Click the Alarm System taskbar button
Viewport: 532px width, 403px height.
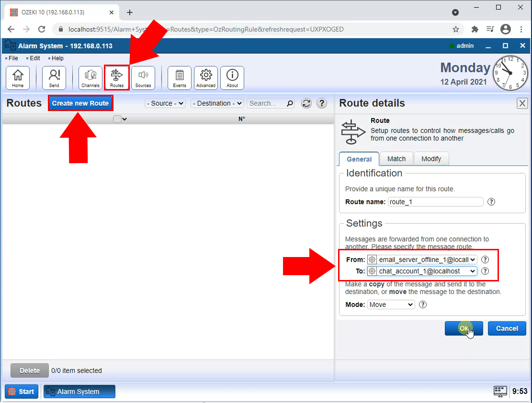79,391
